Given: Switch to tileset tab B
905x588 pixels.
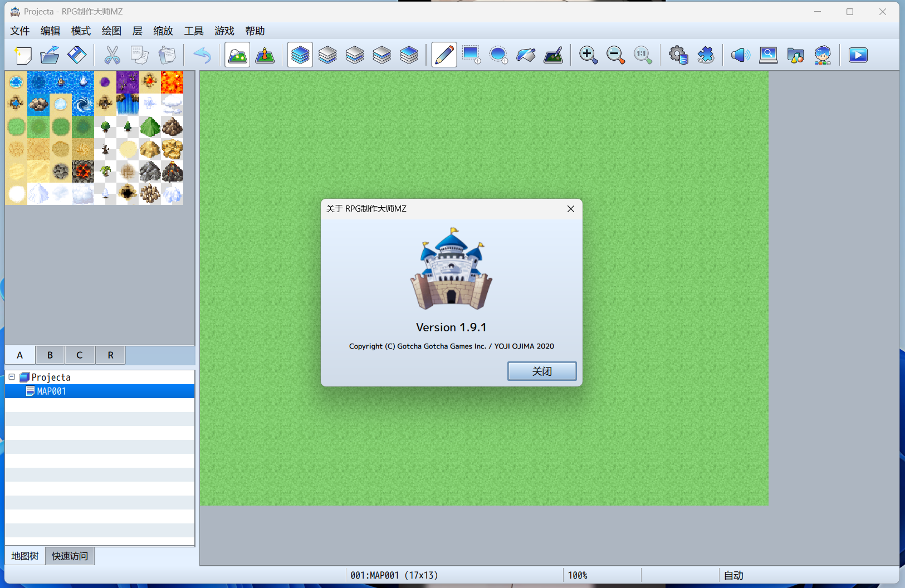Looking at the screenshot, I should point(50,355).
